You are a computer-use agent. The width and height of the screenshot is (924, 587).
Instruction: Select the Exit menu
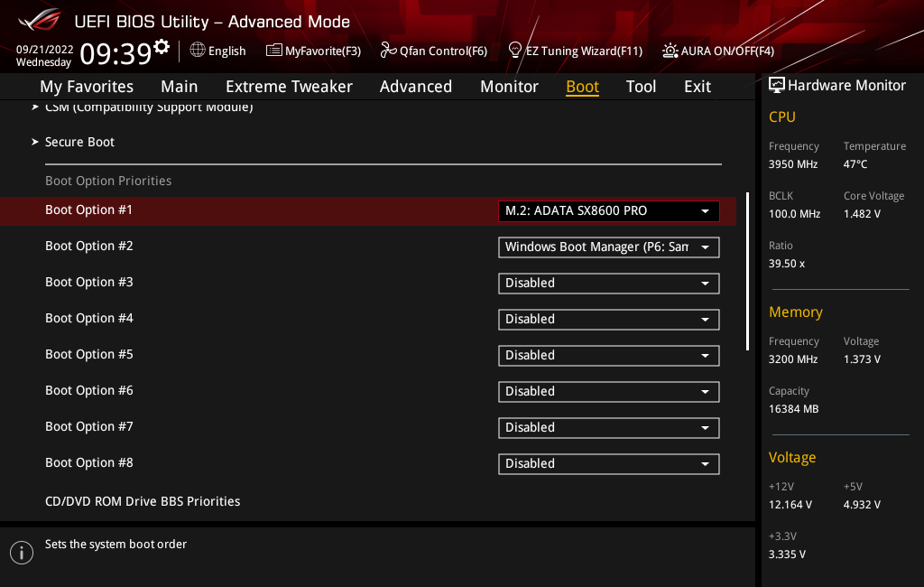click(698, 87)
